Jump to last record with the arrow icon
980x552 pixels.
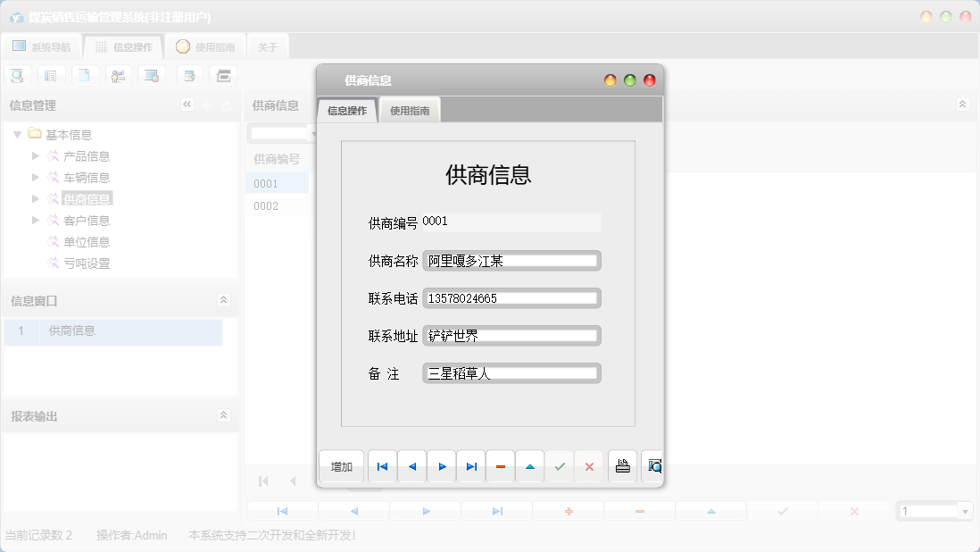[x=471, y=465]
